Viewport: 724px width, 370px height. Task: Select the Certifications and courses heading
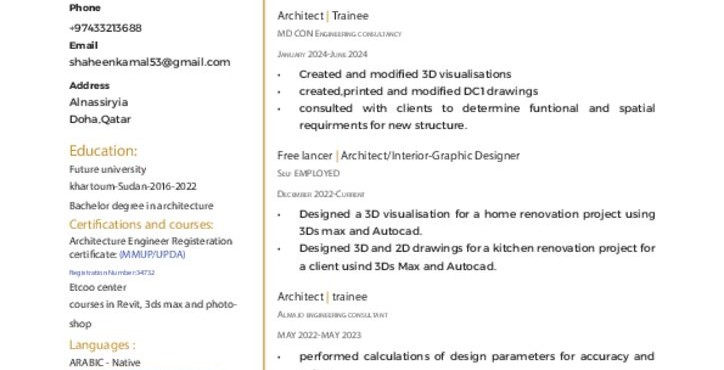tap(141, 224)
